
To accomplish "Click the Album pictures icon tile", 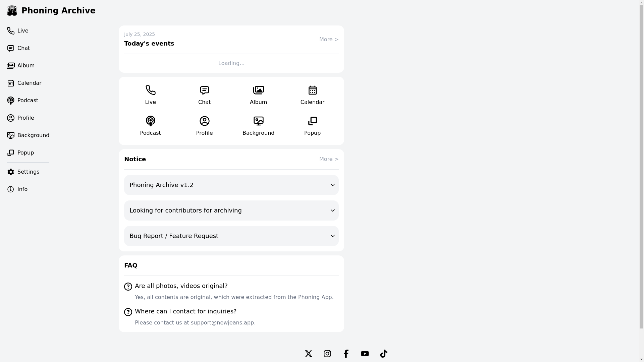I will (x=259, y=95).
